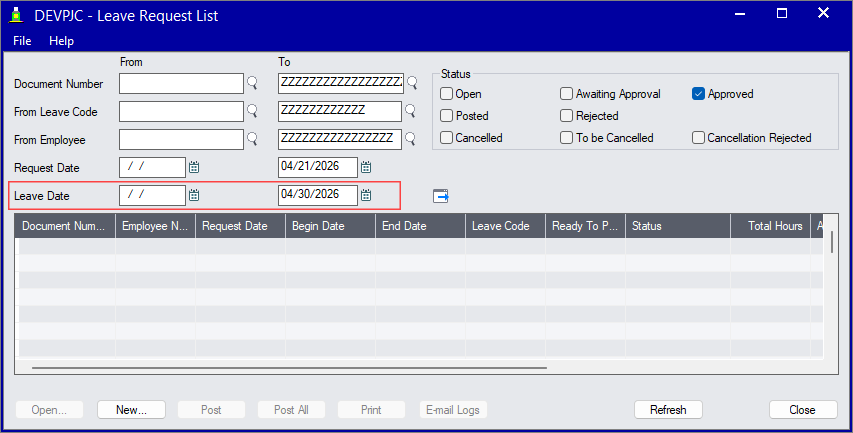Open the To Employee finder lookup
853x433 pixels.
[411, 139]
